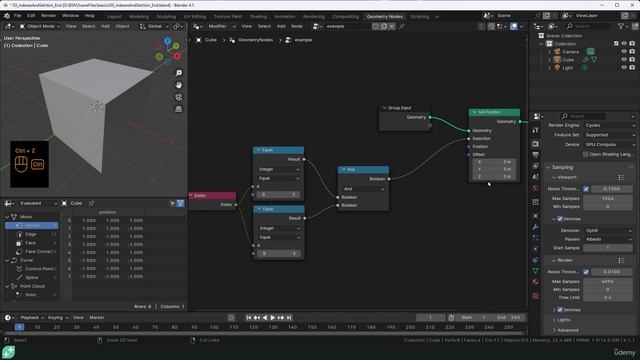
Task: Open node editor Add menu
Action: (281, 26)
